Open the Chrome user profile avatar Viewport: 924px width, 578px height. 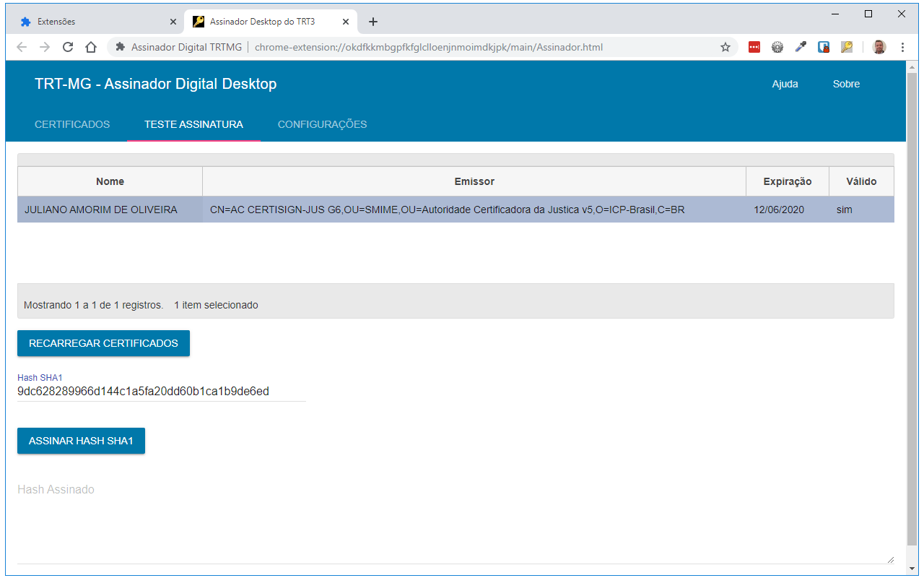coord(879,47)
